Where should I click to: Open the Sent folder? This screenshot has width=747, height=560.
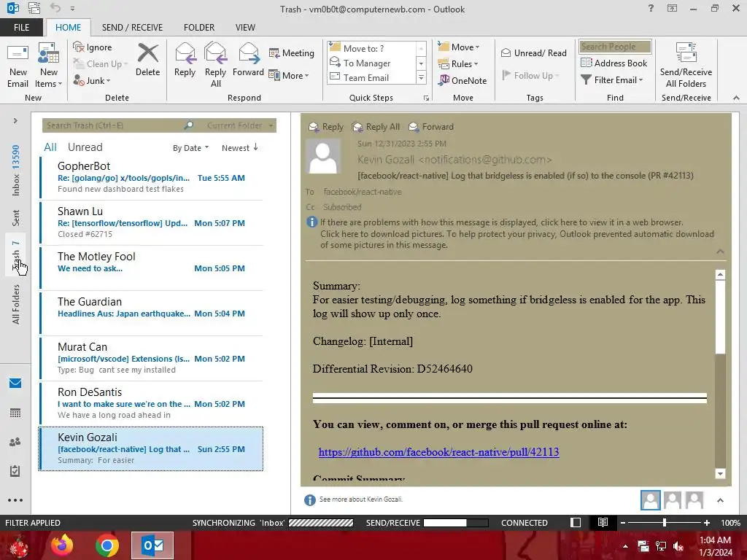point(16,217)
